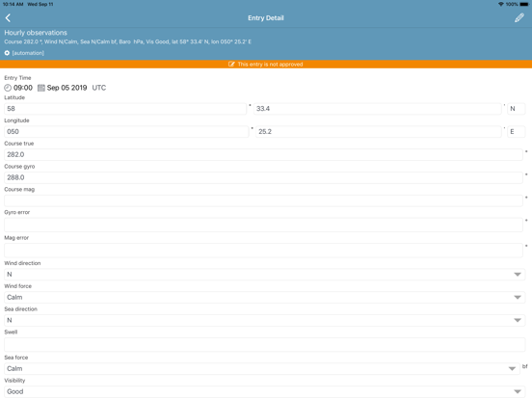Tap the Latitude minutes field 33.4

coord(377,109)
